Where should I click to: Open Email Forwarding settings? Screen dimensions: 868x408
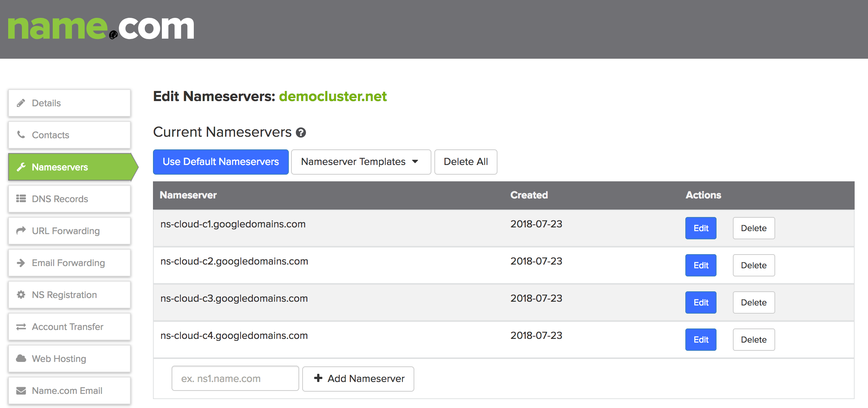[69, 263]
